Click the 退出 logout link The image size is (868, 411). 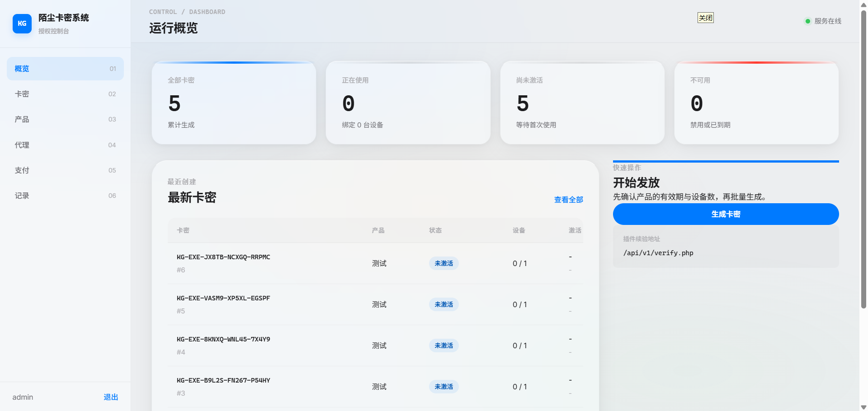click(111, 397)
